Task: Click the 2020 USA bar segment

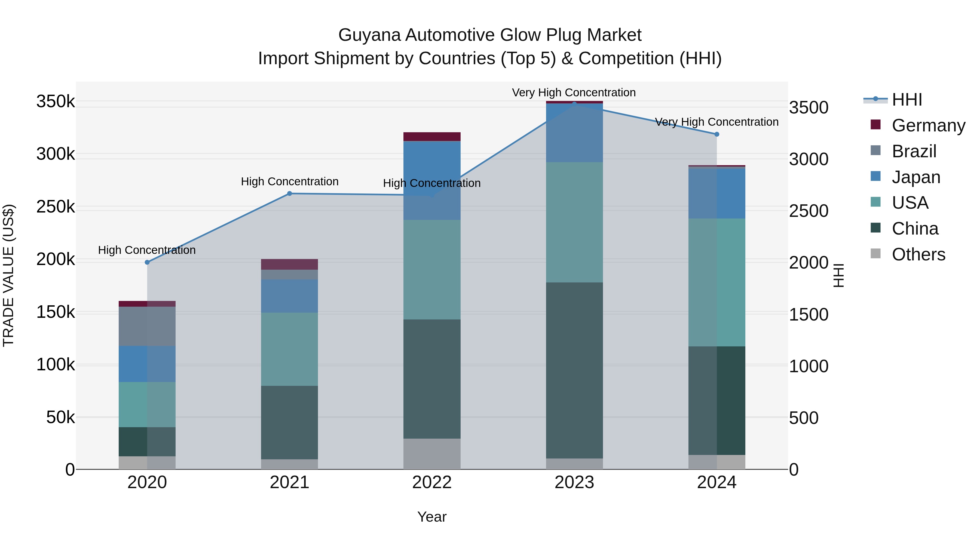Action: tap(147, 405)
